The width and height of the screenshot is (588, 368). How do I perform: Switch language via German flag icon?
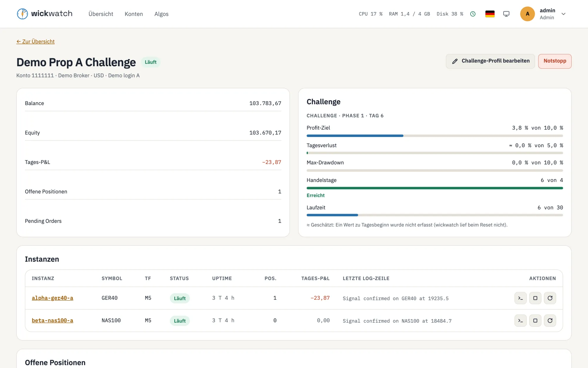[x=490, y=14]
